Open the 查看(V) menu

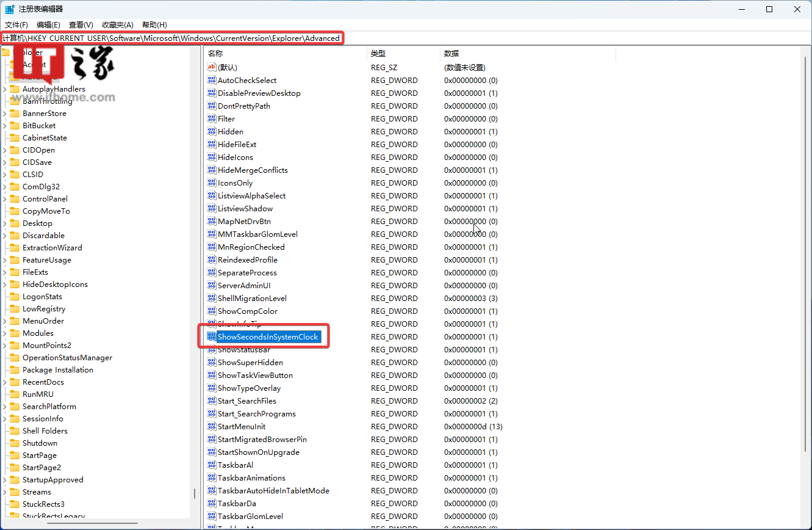tap(81, 24)
